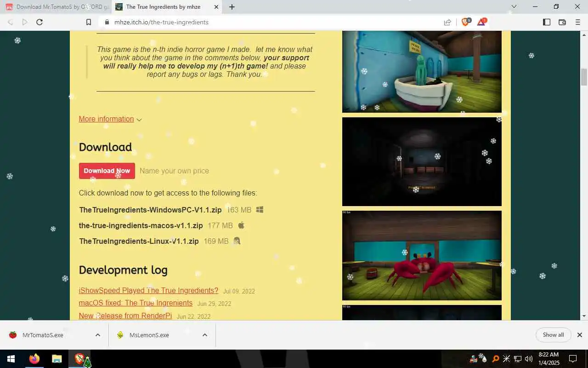The height and width of the screenshot is (368, 588).
Task: Click the orange magnifier tray icon
Action: tap(496, 359)
